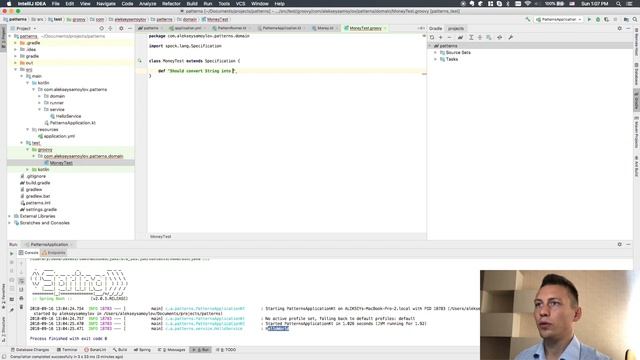Hide the Project tool window
The width and height of the screenshot is (640, 360).
(x=130, y=28)
